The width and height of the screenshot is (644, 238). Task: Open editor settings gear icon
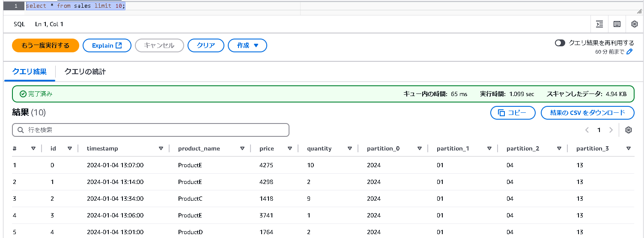pyautogui.click(x=635, y=24)
